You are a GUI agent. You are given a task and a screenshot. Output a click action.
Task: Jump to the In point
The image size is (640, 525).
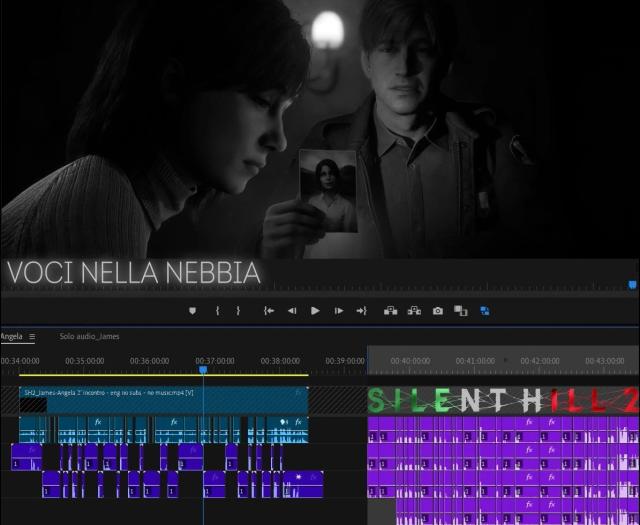[269, 311]
